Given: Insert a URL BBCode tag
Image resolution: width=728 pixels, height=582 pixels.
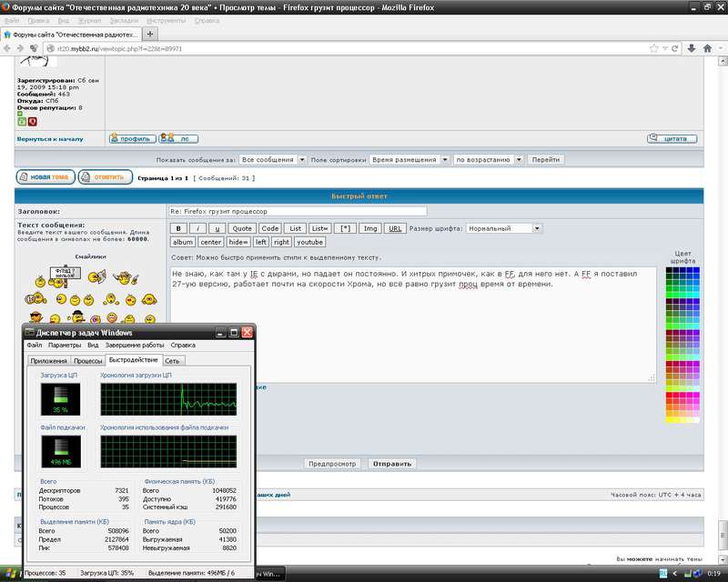Looking at the screenshot, I should click(x=395, y=228).
